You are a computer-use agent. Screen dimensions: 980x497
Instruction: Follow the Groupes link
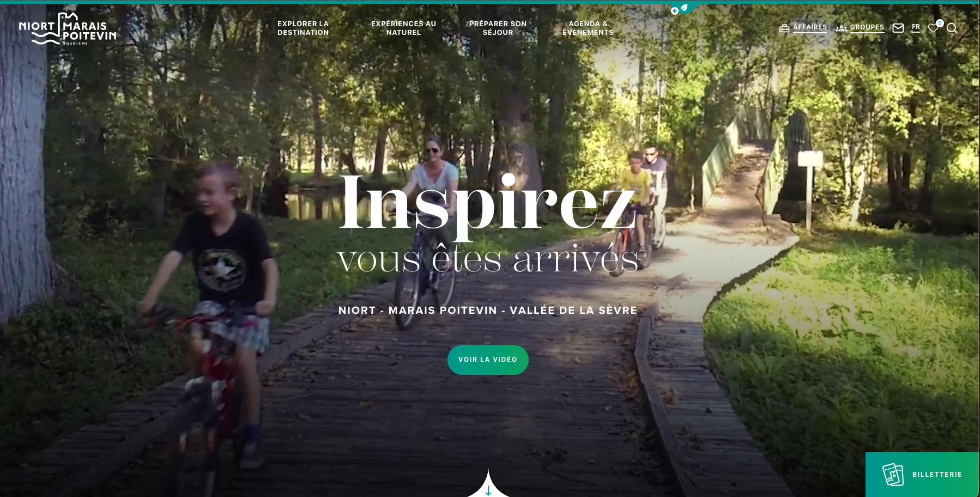coord(867,27)
